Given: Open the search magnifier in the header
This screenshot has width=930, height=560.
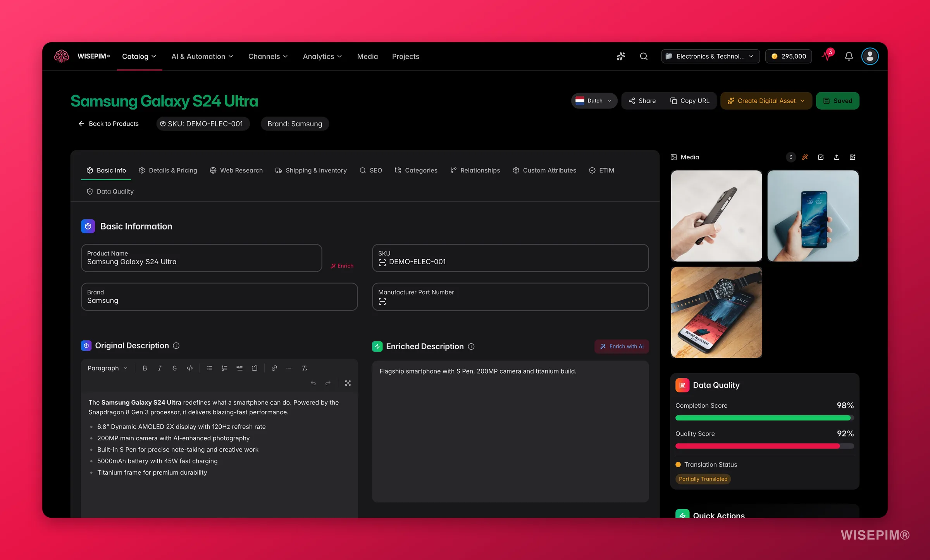Looking at the screenshot, I should click(644, 56).
